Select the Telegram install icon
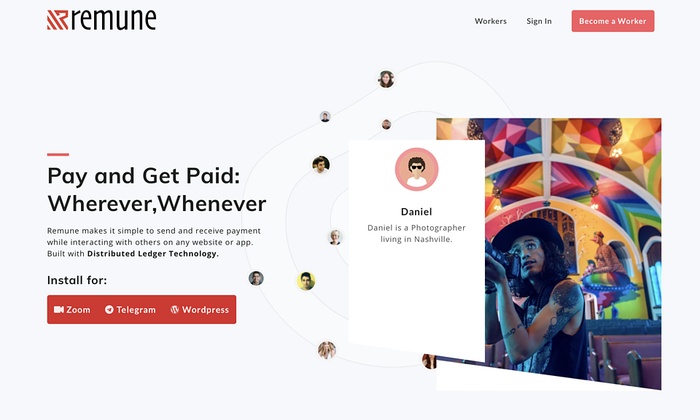 (109, 309)
